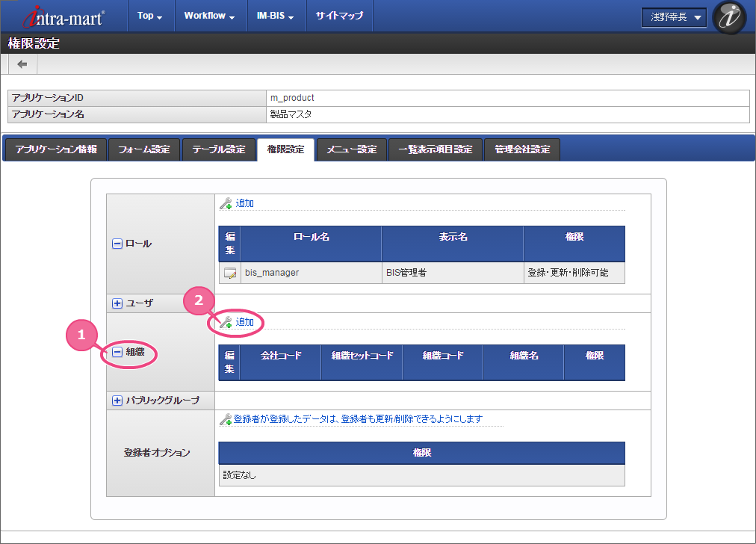
Task: Click the 追加 link in the ロール section
Action: [244, 203]
